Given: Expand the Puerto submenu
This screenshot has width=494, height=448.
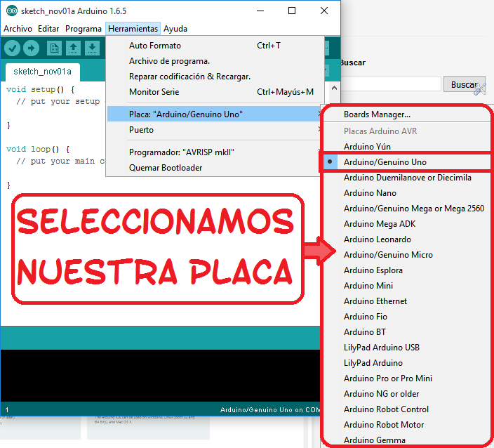Looking at the screenshot, I should click(x=214, y=130).
